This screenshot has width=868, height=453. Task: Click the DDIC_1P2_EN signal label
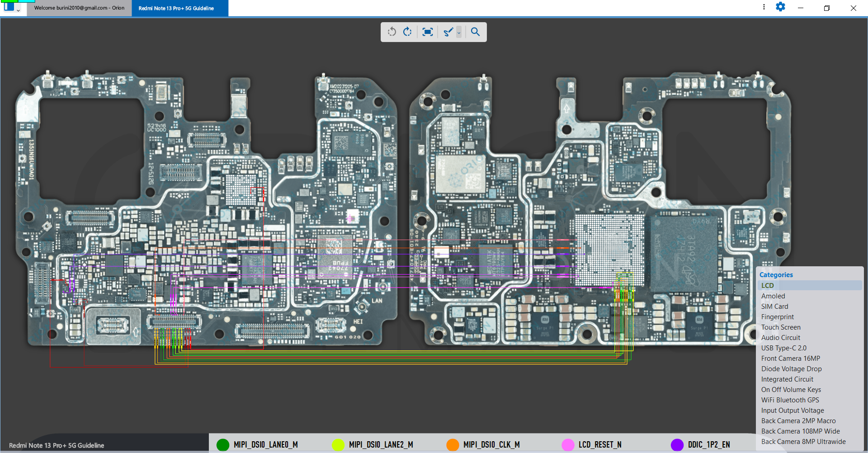[709, 444]
